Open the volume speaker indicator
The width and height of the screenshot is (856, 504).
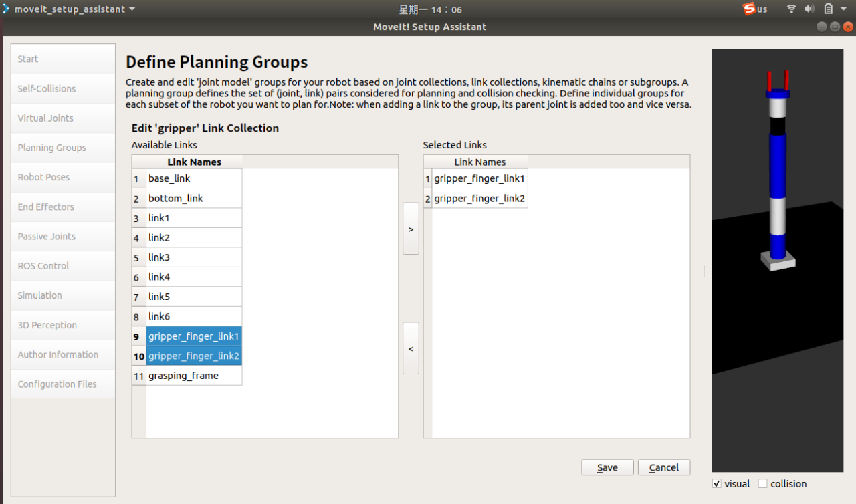809,9
